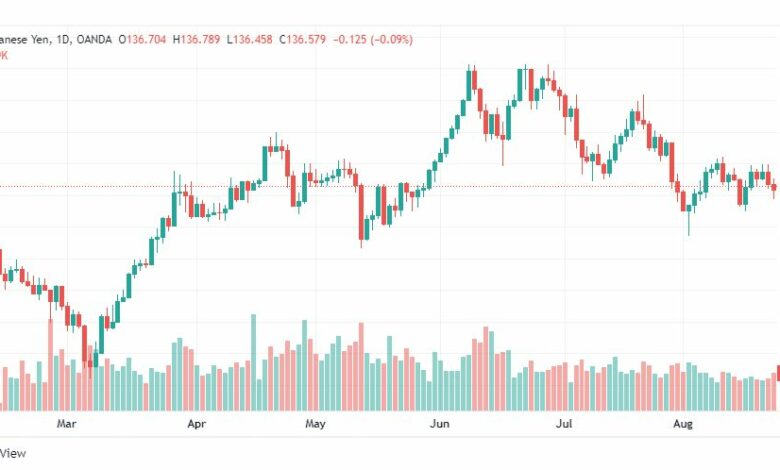Viewport: 780px width, 470px height.
Task: Click the Mar label on time axis
Action: 66,424
